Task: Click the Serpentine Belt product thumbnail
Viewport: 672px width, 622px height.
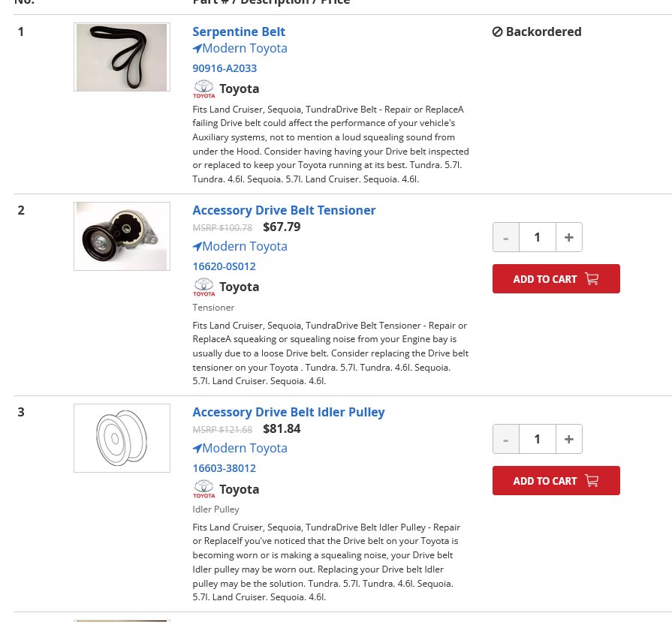Action: coord(122,57)
